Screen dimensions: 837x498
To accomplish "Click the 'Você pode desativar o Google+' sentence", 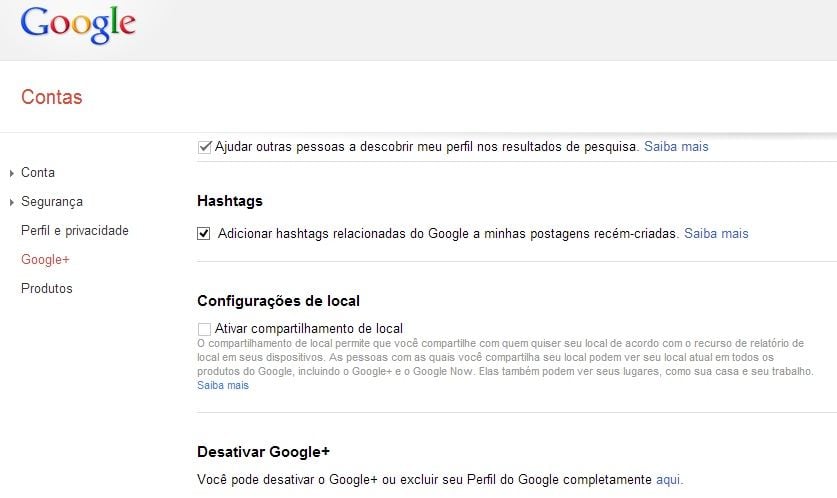I will pos(424,479).
